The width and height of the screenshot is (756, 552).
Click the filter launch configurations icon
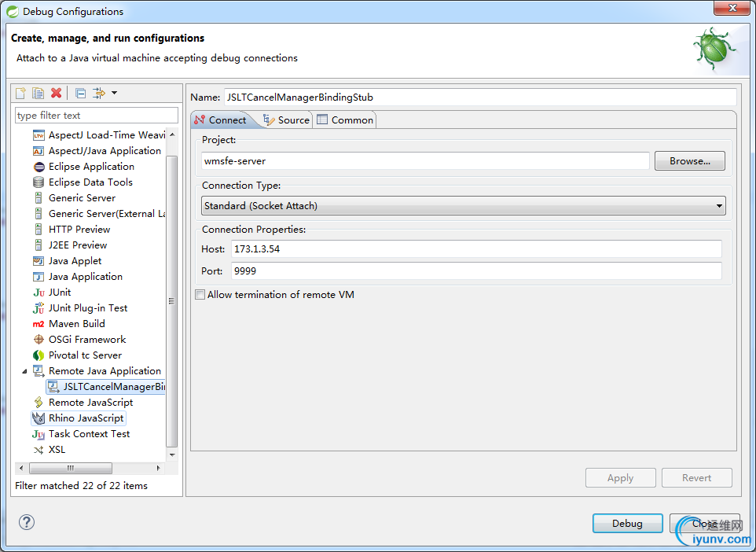[99, 93]
